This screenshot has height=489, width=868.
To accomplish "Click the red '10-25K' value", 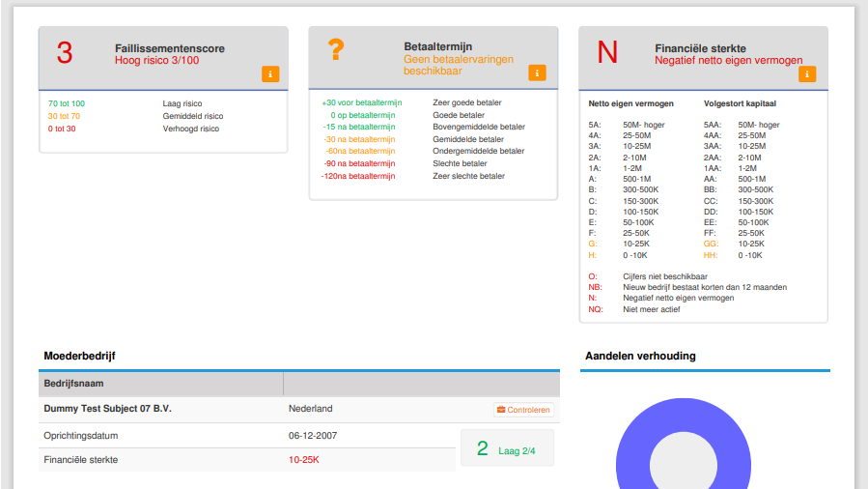I will click(304, 460).
